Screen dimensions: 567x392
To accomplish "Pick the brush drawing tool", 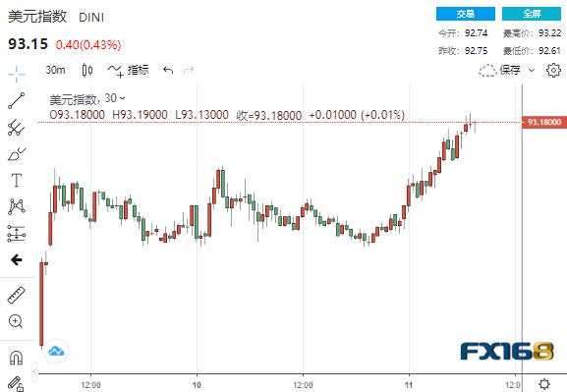I will point(17,154).
